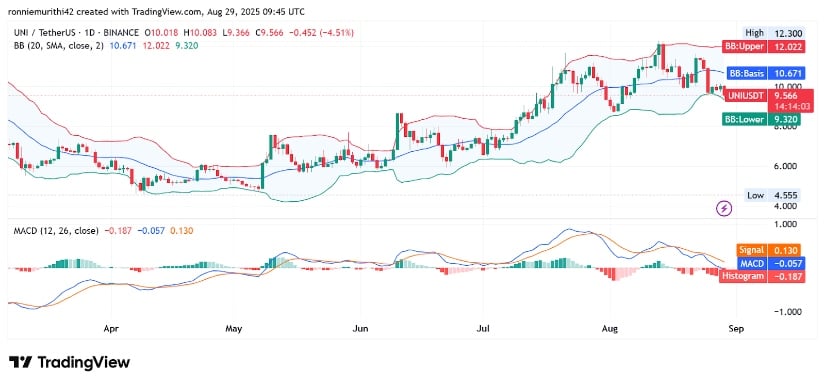Click the Aug label on the time axis
Screen dimensions: 825x385
(x=609, y=329)
